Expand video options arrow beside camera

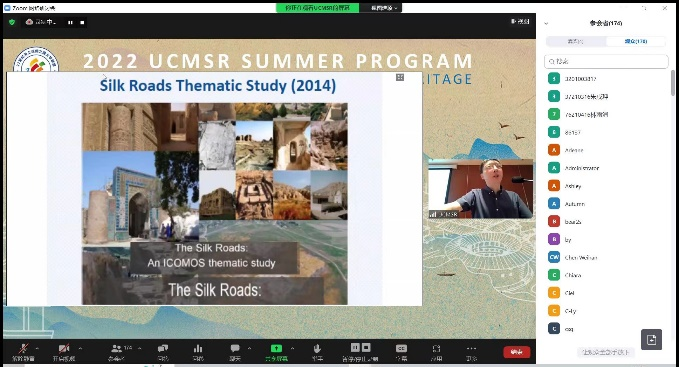(x=80, y=348)
